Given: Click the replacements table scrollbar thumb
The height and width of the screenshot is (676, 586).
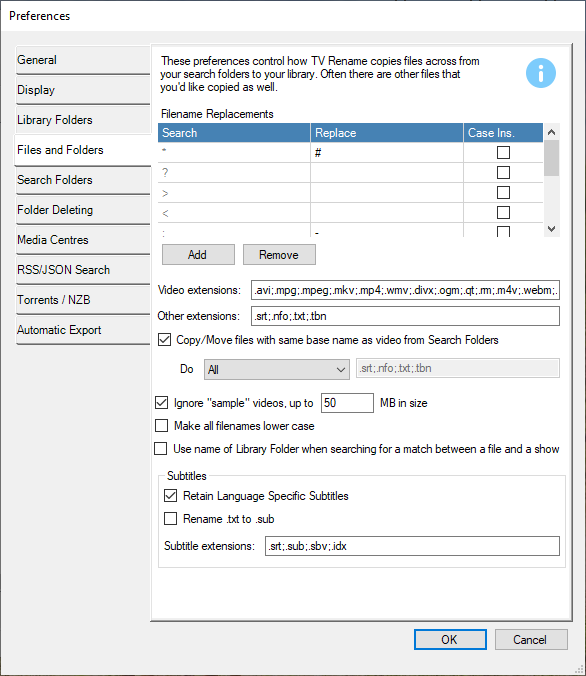Looking at the screenshot, I should tap(552, 158).
